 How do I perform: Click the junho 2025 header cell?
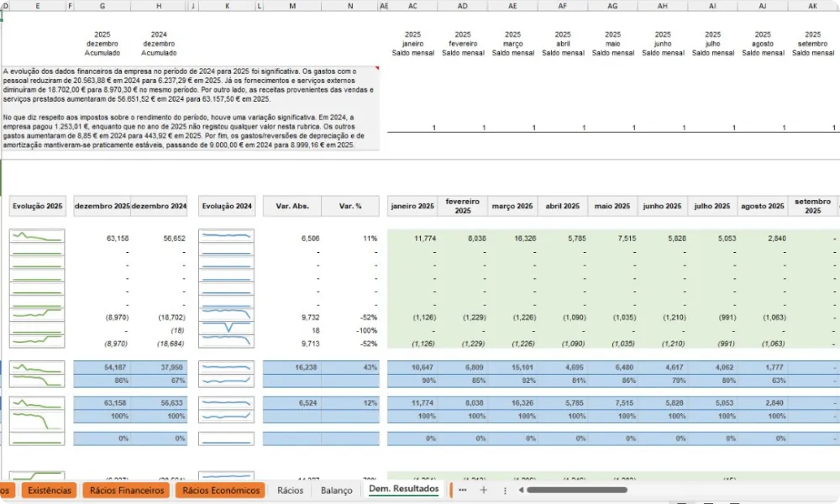(663, 206)
